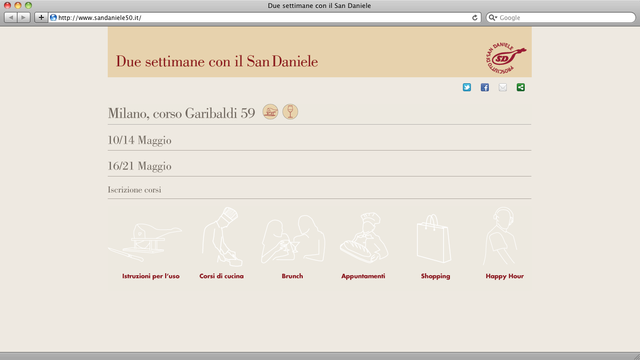This screenshot has width=640, height=360.
Task: Click the site globe favicon in address bar
Action: click(53, 18)
